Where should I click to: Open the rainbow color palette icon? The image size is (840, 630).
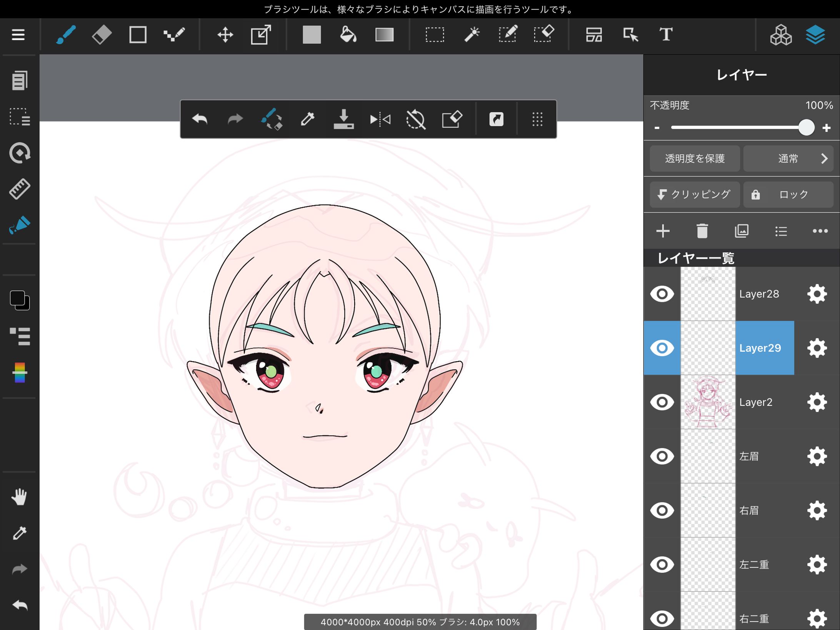click(20, 372)
